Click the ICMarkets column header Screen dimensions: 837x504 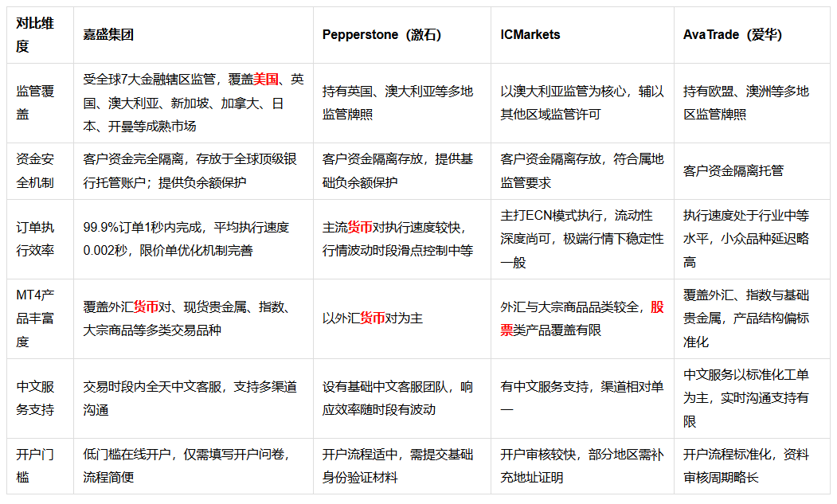(x=582, y=35)
